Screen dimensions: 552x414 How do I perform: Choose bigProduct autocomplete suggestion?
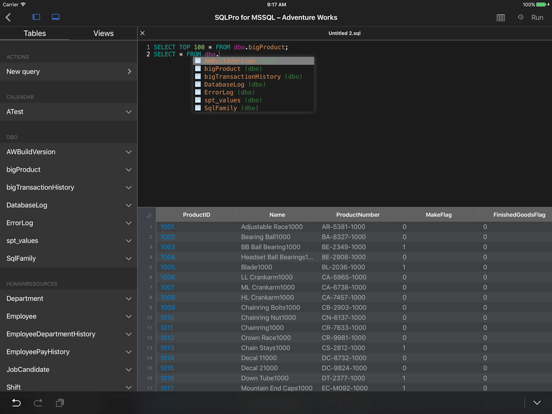click(253, 69)
